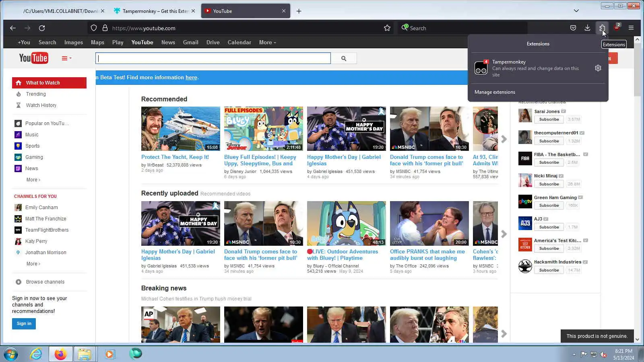This screenshot has width=644, height=362.
Task: Open the list all tabs chevron
Action: pos(576,11)
